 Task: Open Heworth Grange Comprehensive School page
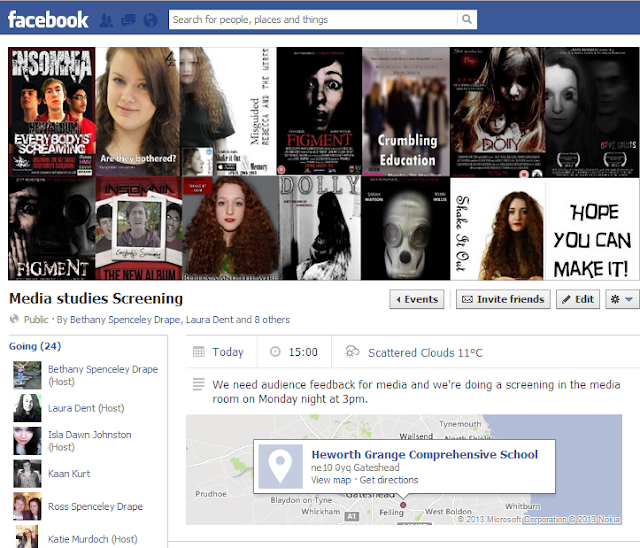pos(424,455)
